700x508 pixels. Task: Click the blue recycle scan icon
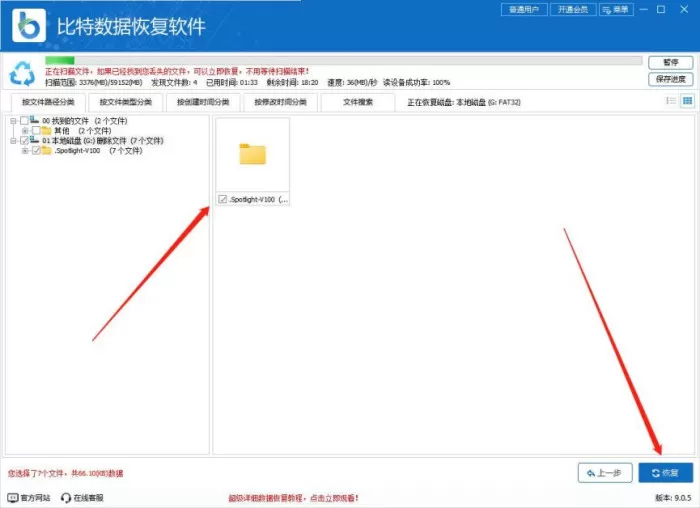click(22, 73)
